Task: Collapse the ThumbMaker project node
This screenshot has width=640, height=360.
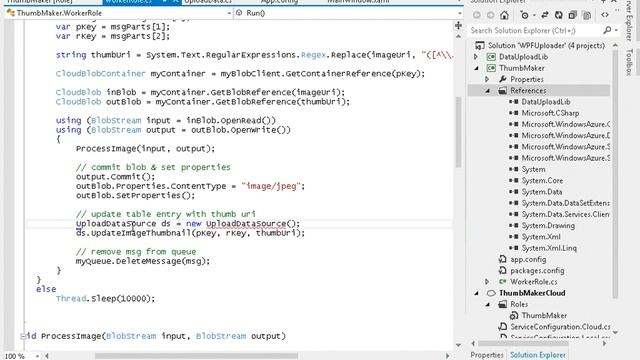Action: tap(476, 68)
